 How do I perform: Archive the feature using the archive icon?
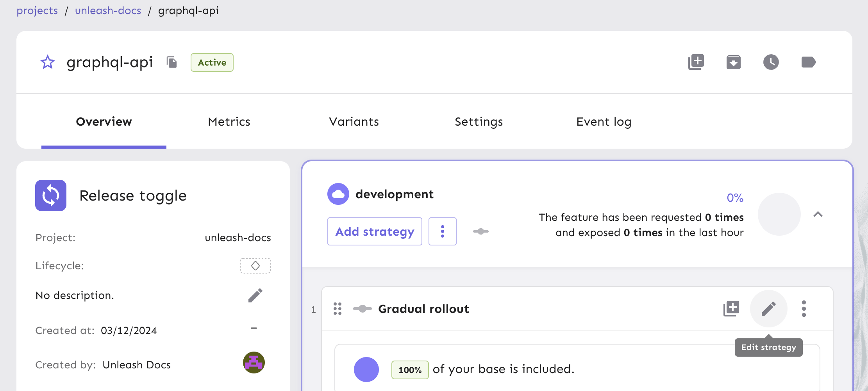coord(733,62)
